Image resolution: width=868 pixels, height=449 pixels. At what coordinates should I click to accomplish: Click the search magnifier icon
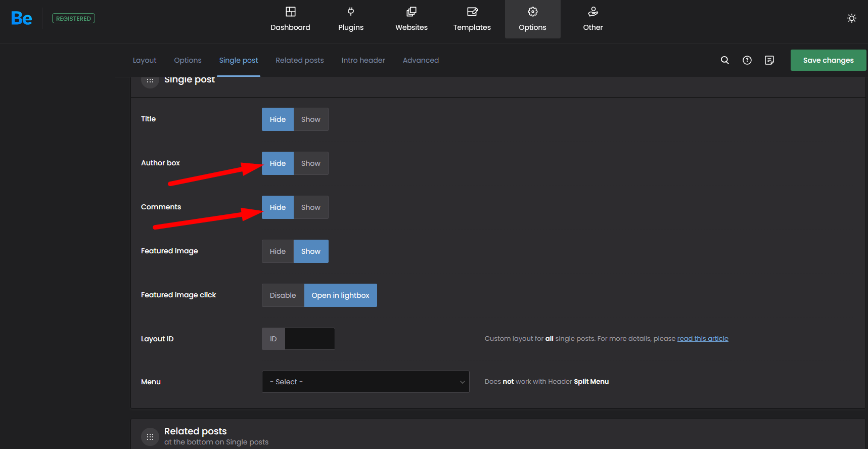(x=724, y=60)
